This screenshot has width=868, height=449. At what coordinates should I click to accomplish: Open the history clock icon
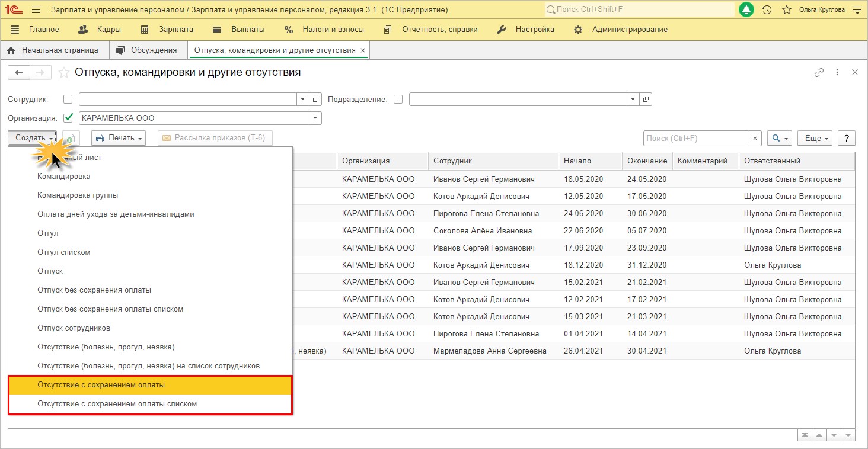click(767, 9)
